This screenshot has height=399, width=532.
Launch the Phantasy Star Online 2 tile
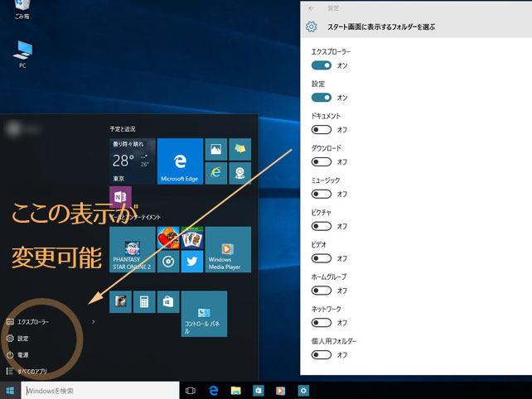tap(132, 249)
